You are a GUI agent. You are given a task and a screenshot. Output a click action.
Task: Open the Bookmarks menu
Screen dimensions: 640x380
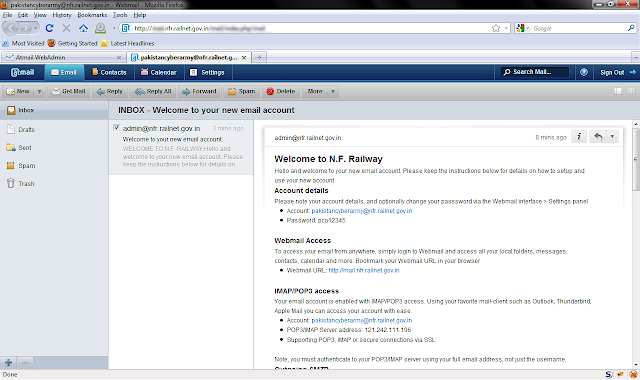(92, 15)
